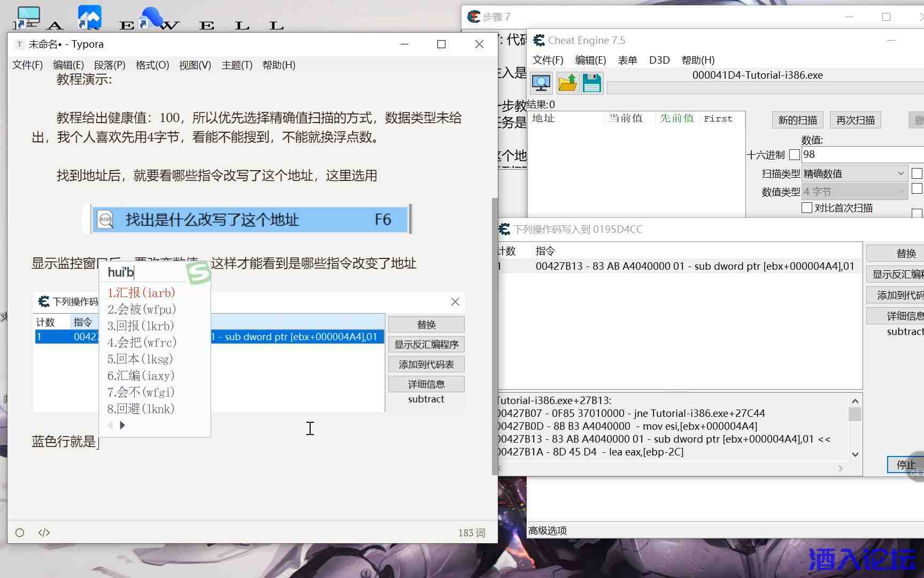Click the select process icon in Cheat Engine
This screenshot has width=924, height=578.
(541, 83)
